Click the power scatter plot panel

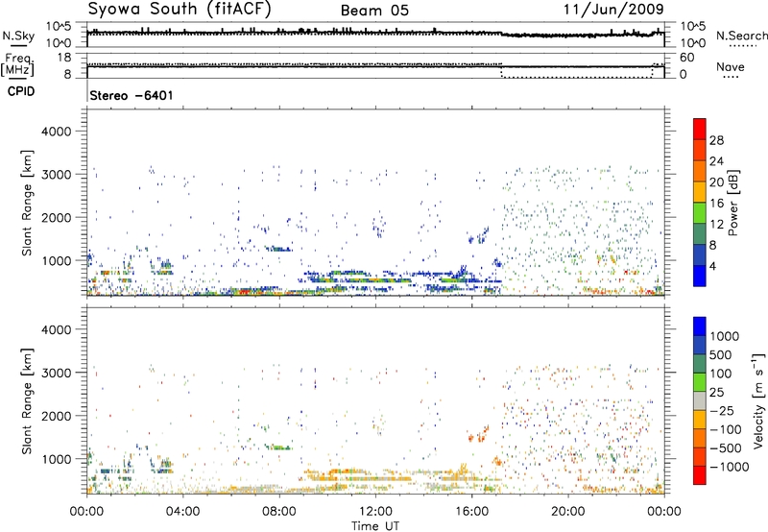click(375, 203)
